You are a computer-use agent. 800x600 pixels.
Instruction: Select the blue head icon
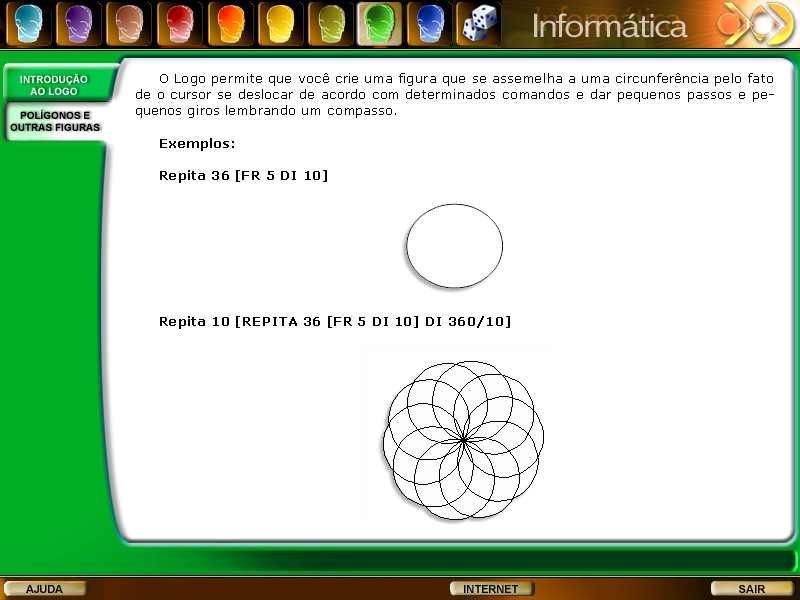tap(430, 23)
